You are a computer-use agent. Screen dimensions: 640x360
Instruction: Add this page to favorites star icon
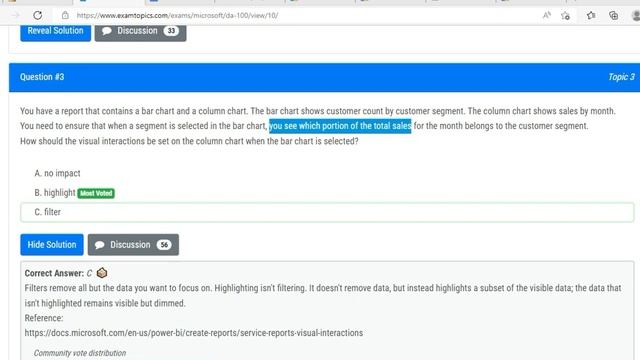565,16
